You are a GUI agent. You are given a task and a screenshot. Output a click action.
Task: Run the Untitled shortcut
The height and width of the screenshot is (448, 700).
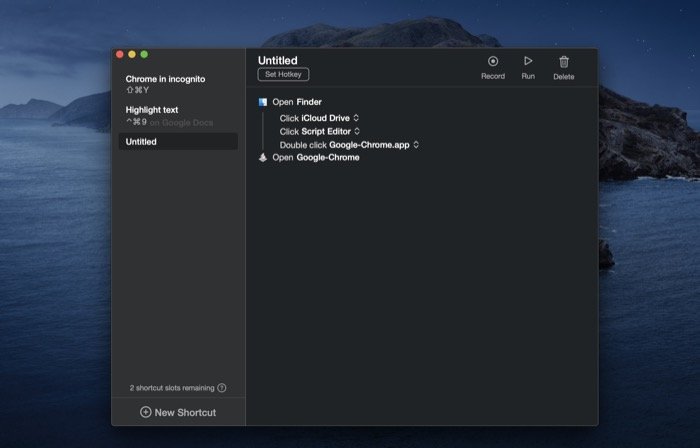[x=528, y=61]
